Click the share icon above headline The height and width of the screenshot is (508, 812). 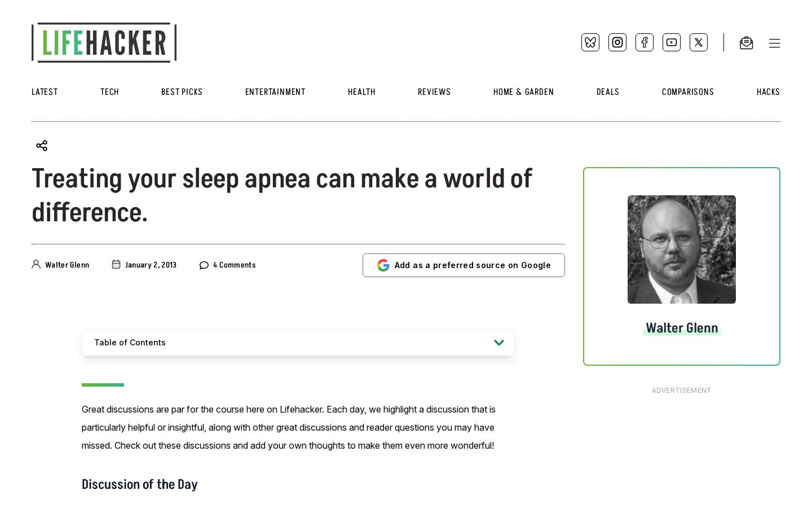coord(42,146)
